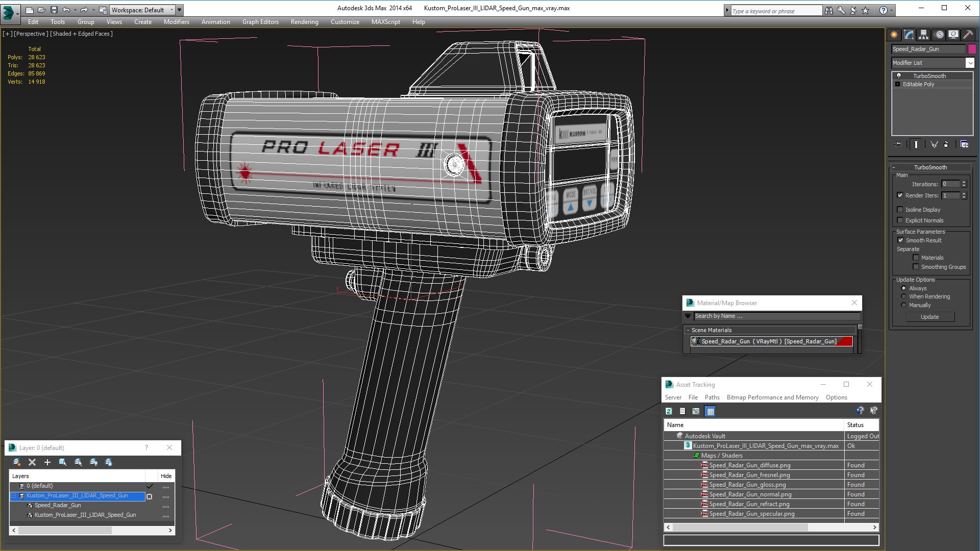Toggle TurboSmooth modifier lightbulb visibility
The height and width of the screenshot is (551, 980).
coord(899,76)
